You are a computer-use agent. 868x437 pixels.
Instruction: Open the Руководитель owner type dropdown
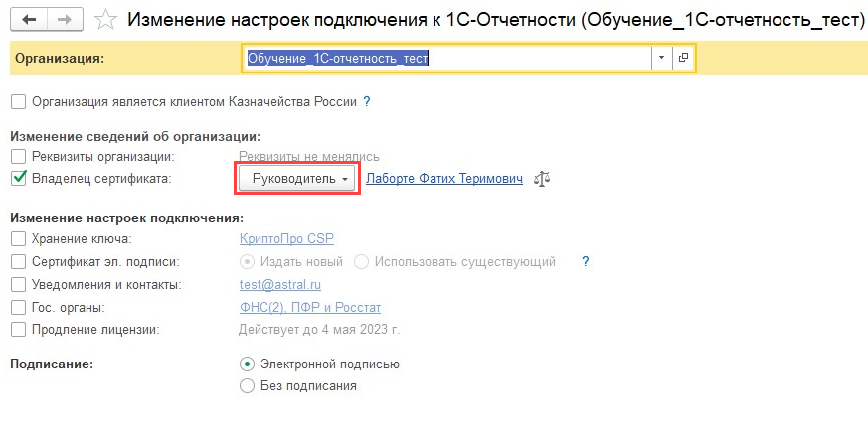295,179
